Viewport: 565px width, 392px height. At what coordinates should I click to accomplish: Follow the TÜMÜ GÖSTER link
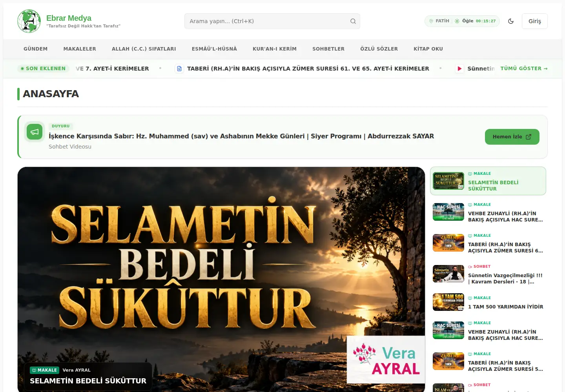click(x=524, y=68)
